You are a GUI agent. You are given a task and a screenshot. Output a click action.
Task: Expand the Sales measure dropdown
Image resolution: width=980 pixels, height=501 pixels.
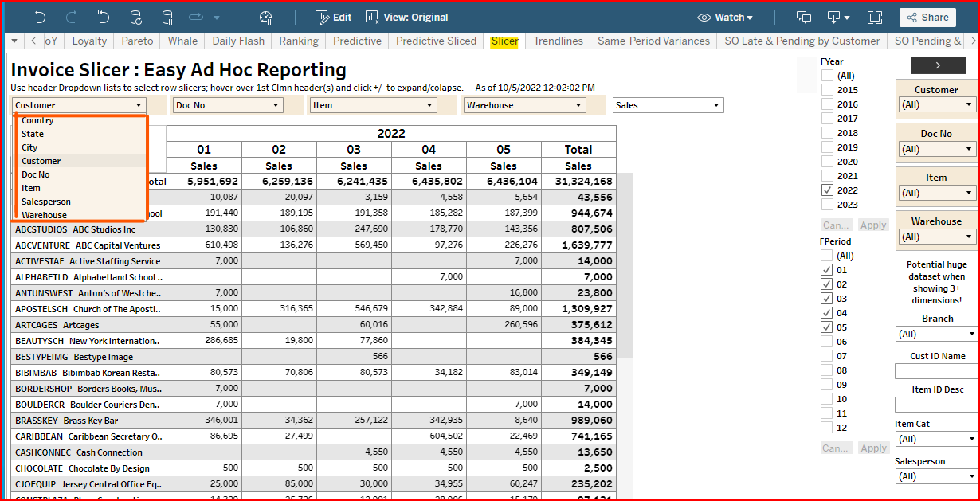pyautogui.click(x=668, y=105)
